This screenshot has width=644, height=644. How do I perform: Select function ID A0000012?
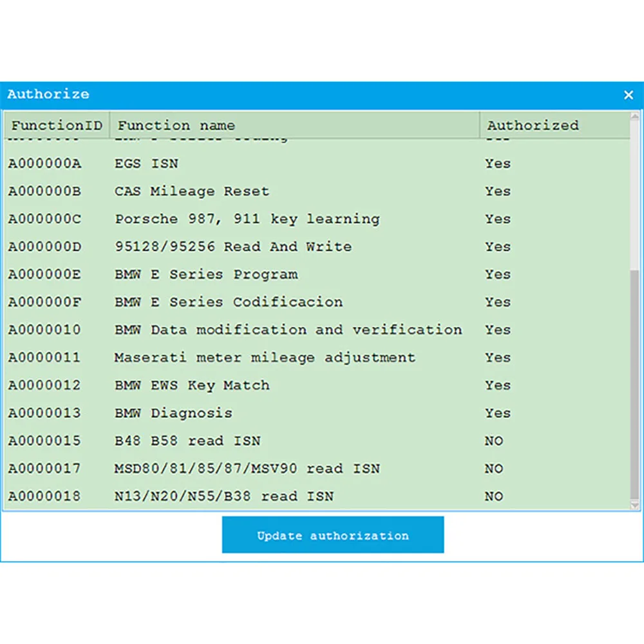coord(44,385)
